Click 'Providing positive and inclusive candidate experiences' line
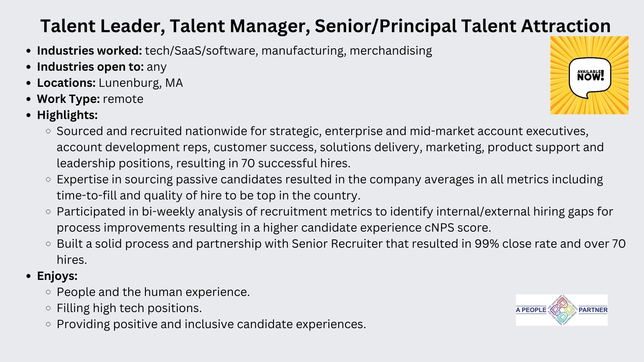 (211, 324)
